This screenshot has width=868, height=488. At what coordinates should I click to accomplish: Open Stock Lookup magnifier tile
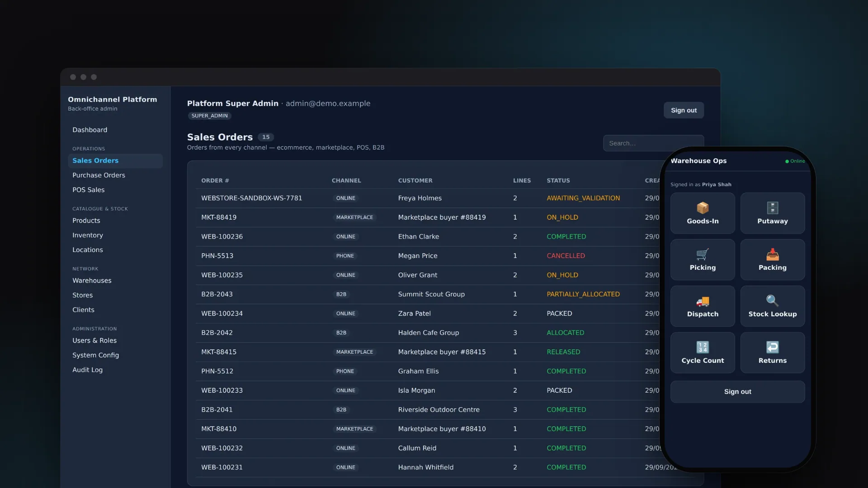click(772, 306)
